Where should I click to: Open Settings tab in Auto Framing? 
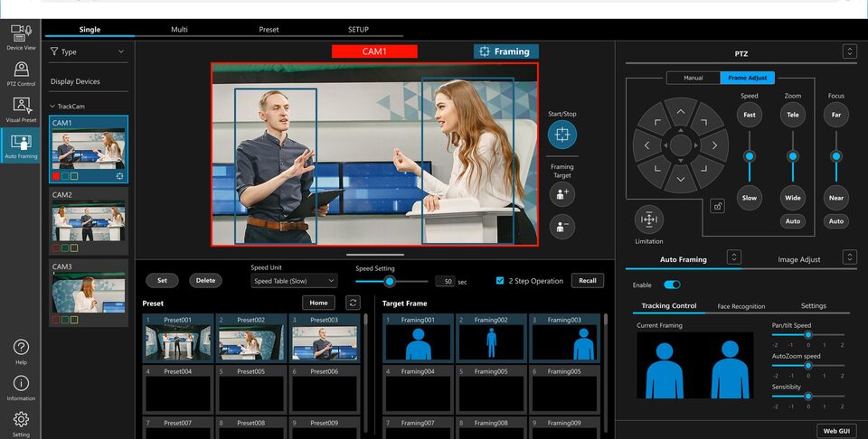813,305
